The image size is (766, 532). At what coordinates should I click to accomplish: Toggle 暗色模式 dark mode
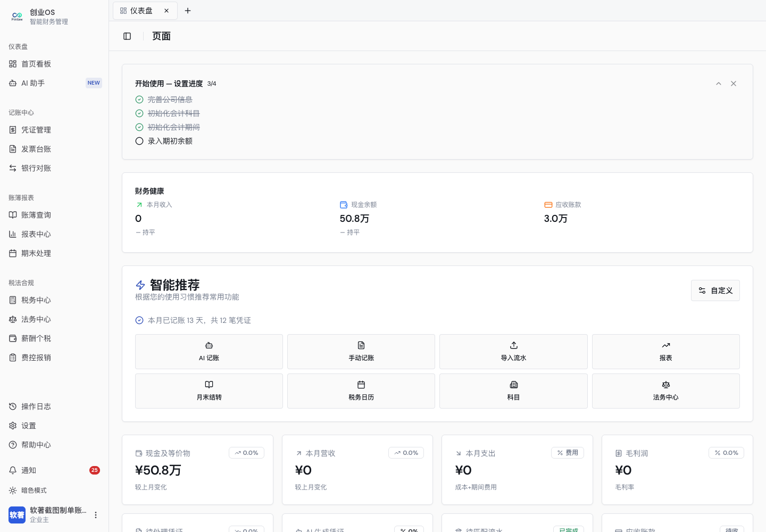(54, 491)
